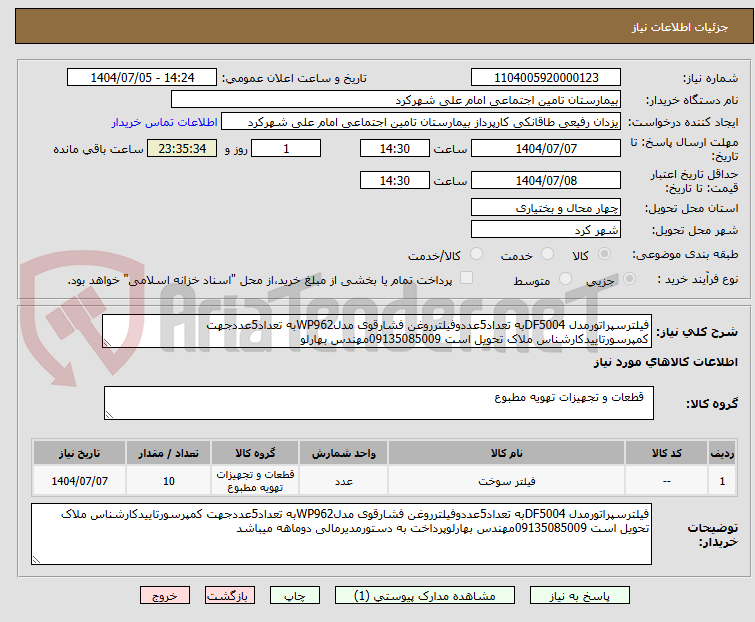
Task: Open اطلاعات تماس خریدار link
Action: [x=165, y=122]
